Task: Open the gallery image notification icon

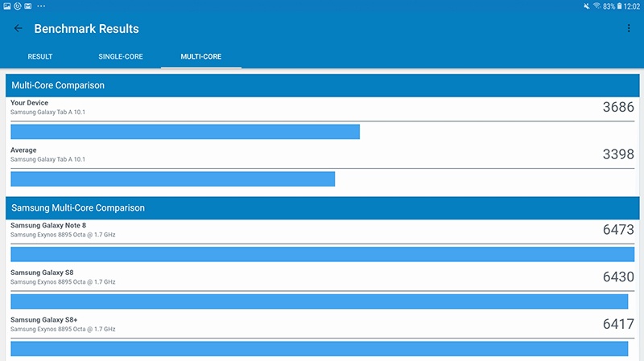Action: tap(7, 6)
